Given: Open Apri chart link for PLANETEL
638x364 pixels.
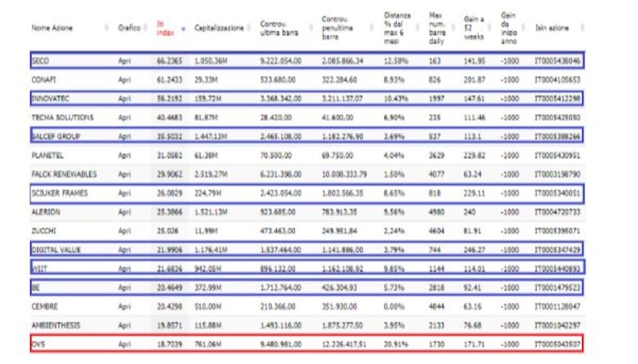Looking at the screenshot, I should (x=124, y=155).
